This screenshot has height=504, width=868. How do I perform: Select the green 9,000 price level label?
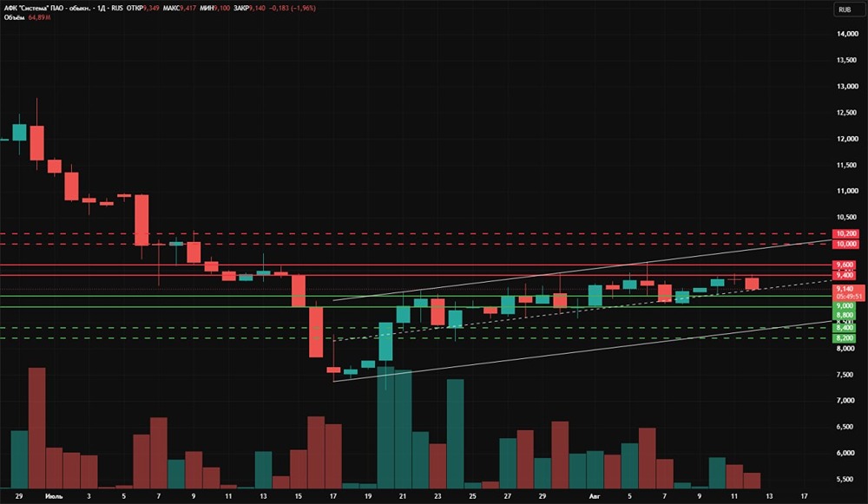coord(845,306)
